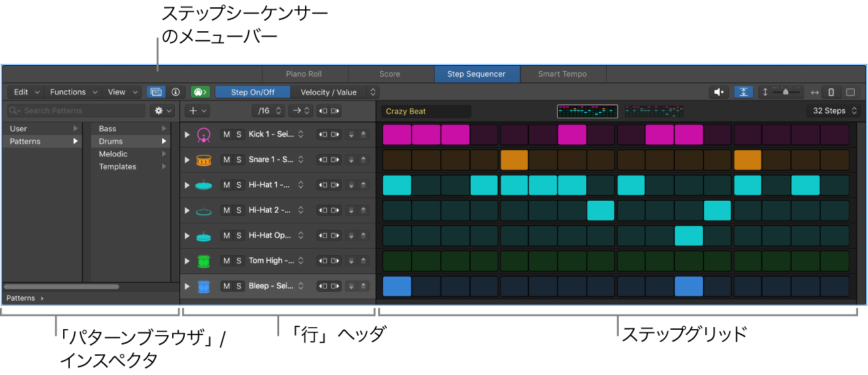The height and width of the screenshot is (375, 868).
Task: Toggle the Pattern Browser button in toolbar
Action: point(156,92)
